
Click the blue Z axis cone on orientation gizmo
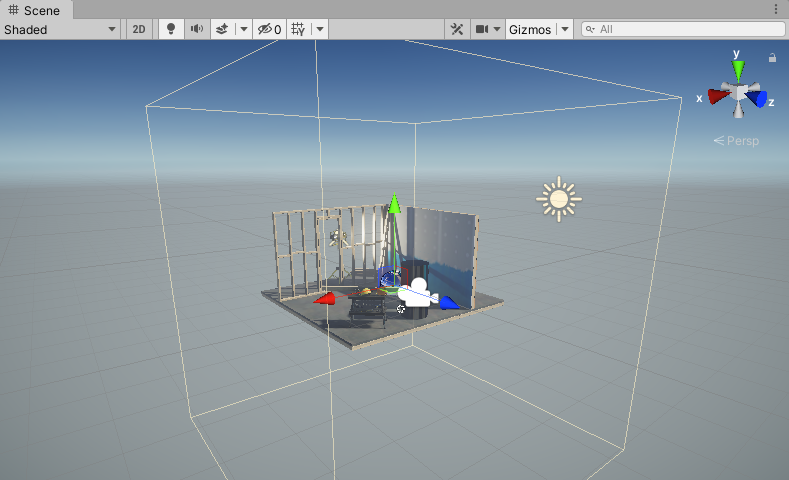coord(757,98)
